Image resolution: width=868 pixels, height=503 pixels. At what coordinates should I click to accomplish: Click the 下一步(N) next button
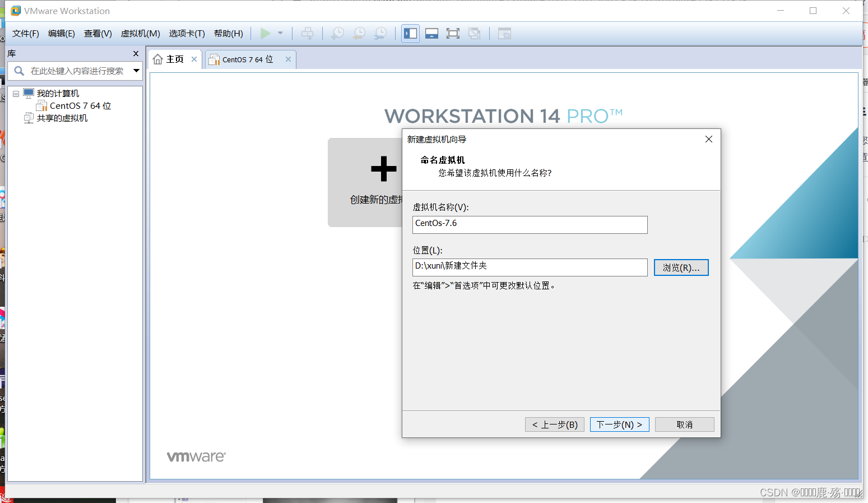[619, 424]
